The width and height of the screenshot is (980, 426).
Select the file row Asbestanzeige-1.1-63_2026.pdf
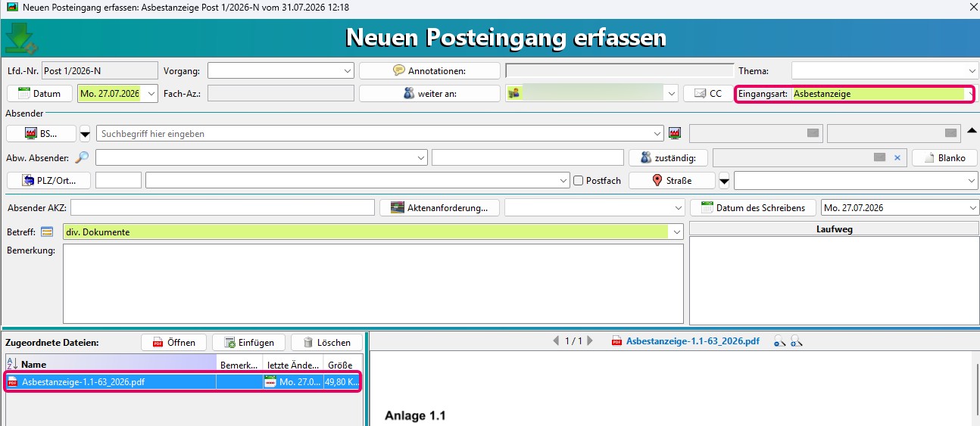(x=183, y=382)
